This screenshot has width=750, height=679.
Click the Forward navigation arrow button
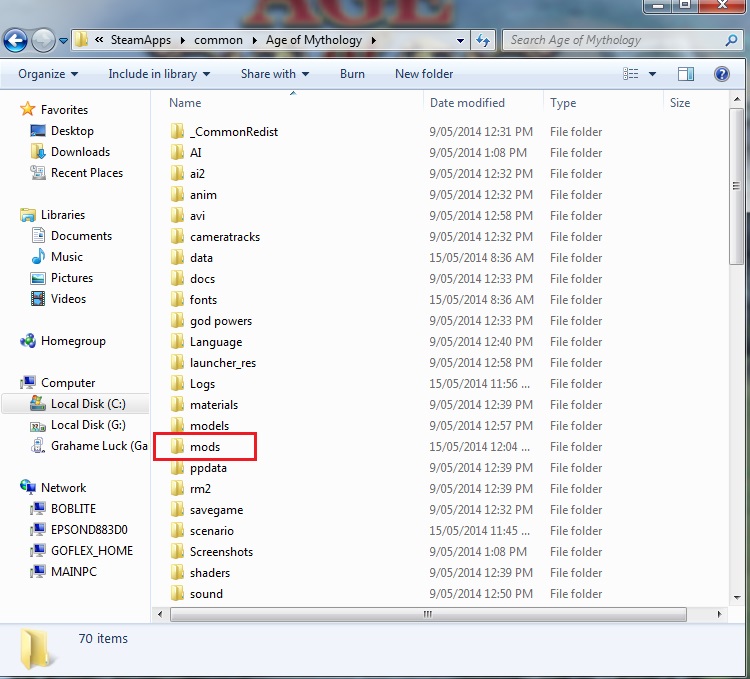click(43, 40)
